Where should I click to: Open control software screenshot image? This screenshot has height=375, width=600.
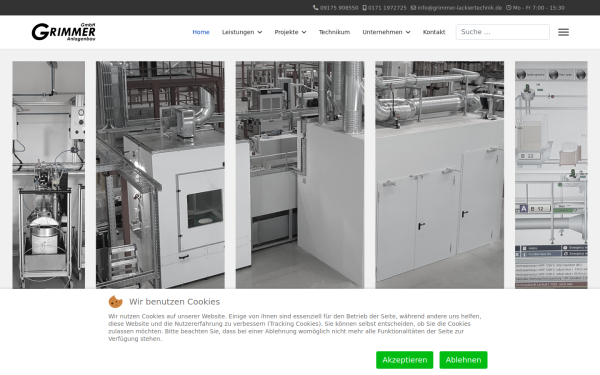[x=551, y=174]
